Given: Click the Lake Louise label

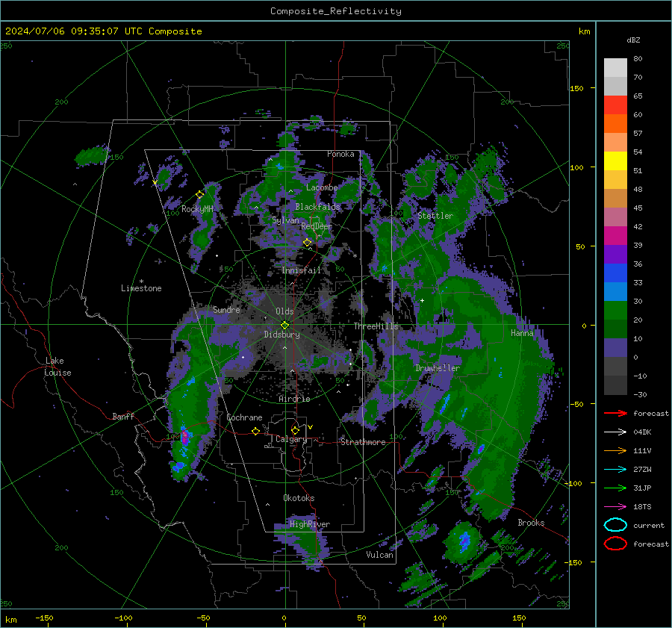Looking at the screenshot, I should click(x=57, y=367).
